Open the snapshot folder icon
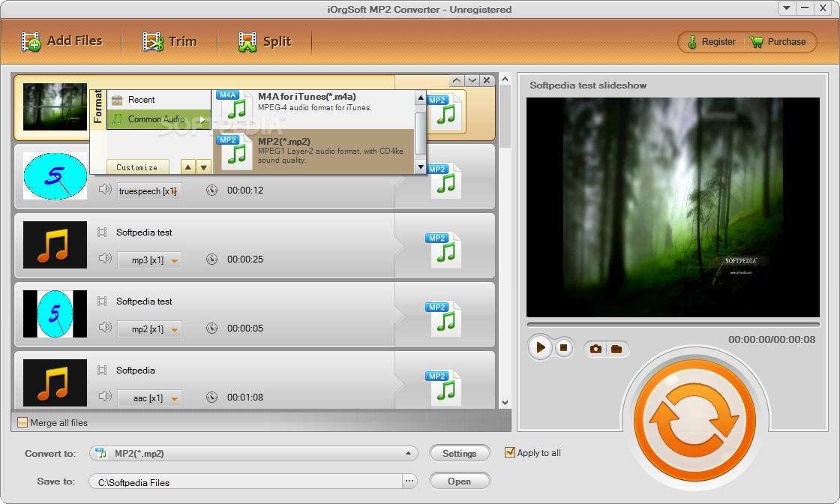This screenshot has height=504, width=840. [616, 349]
